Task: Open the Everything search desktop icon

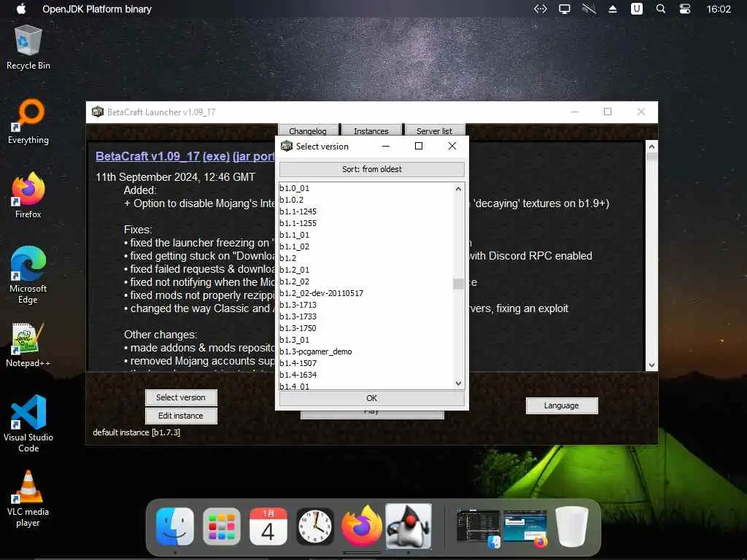Action: point(28,122)
